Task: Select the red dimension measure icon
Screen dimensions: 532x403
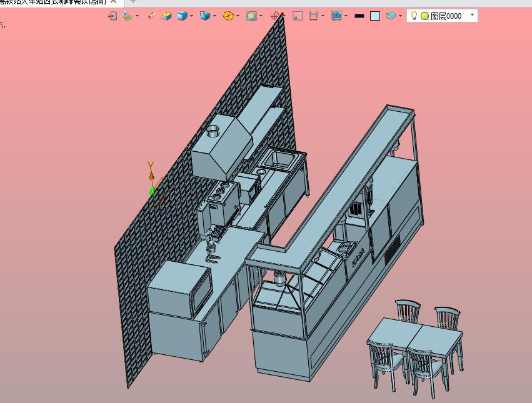Action: pyautogui.click(x=313, y=16)
